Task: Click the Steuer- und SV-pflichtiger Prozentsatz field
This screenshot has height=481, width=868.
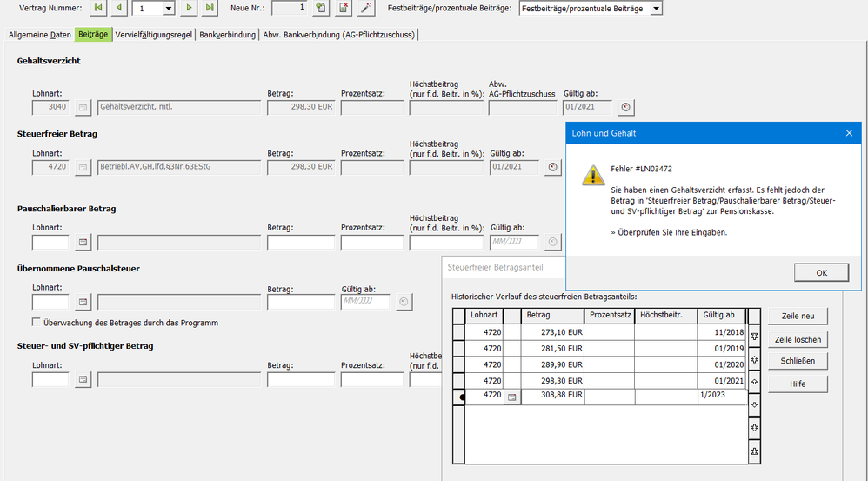Action: [x=372, y=380]
